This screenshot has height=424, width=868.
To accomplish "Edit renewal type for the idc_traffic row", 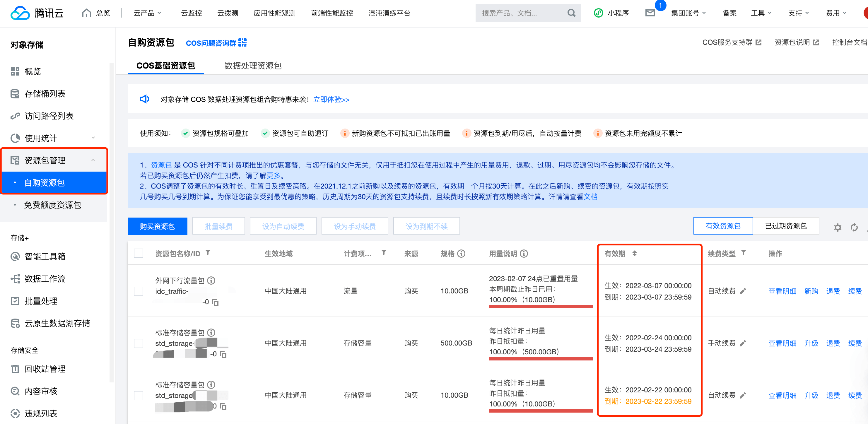I will pyautogui.click(x=743, y=291).
